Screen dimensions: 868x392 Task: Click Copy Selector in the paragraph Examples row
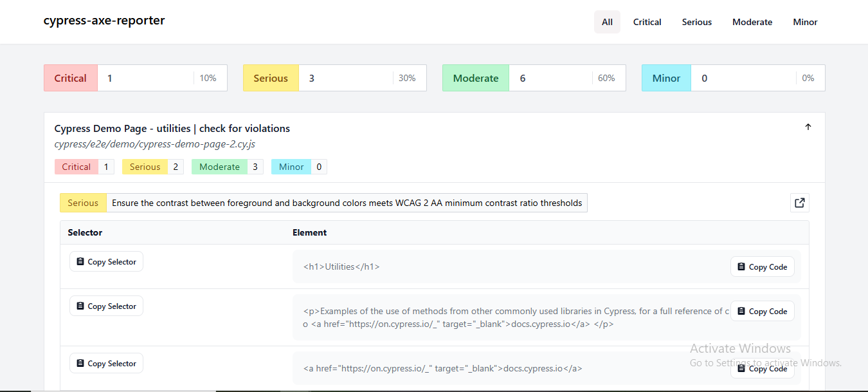(x=106, y=306)
